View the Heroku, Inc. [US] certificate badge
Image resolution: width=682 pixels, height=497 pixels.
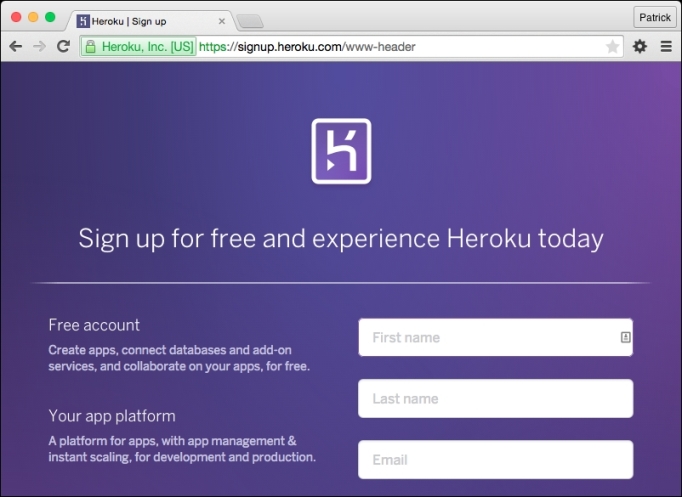139,46
